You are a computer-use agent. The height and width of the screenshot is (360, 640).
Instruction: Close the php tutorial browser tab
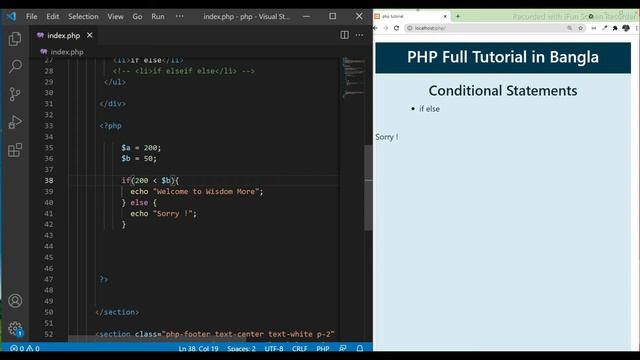pyautogui.click(x=445, y=16)
